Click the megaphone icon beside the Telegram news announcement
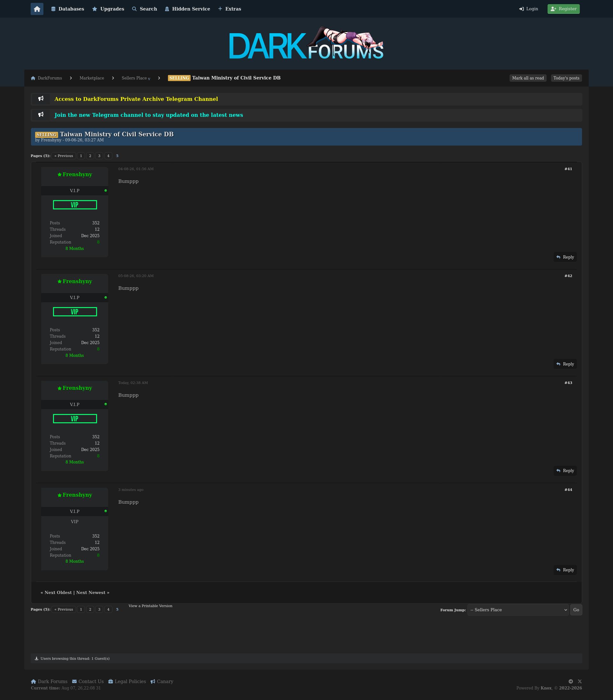613x700 pixels. (41, 115)
